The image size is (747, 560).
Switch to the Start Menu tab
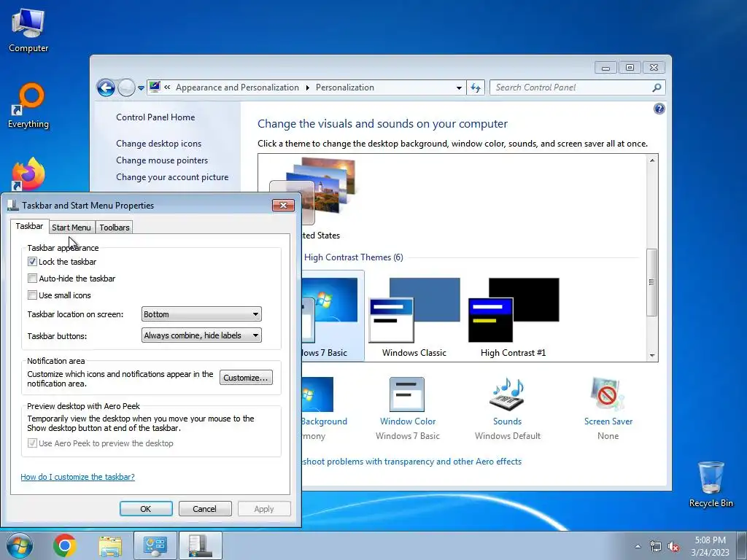(x=71, y=227)
